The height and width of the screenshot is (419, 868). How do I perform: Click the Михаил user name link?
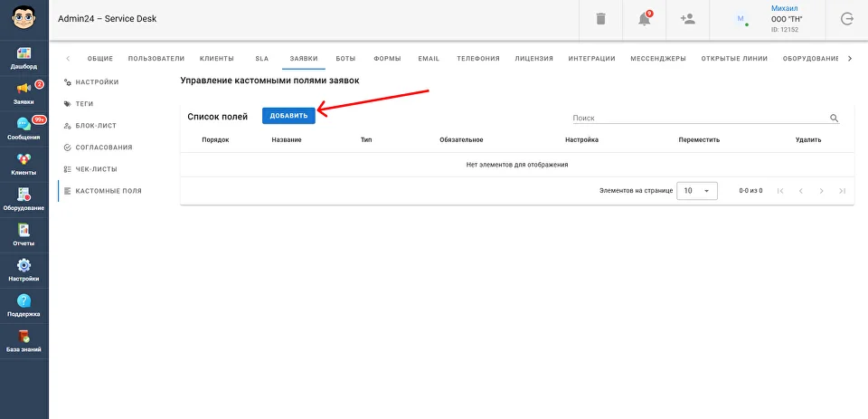coord(785,8)
